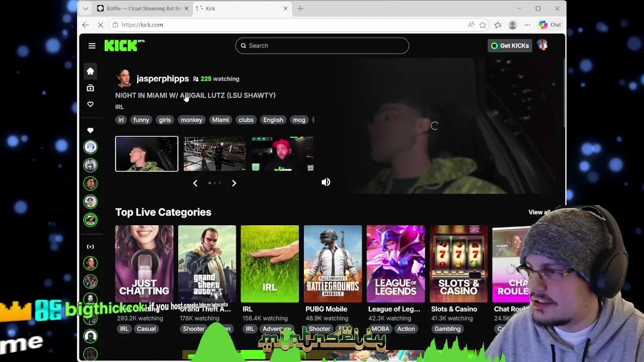Show previous featured streams arrow

click(195, 183)
